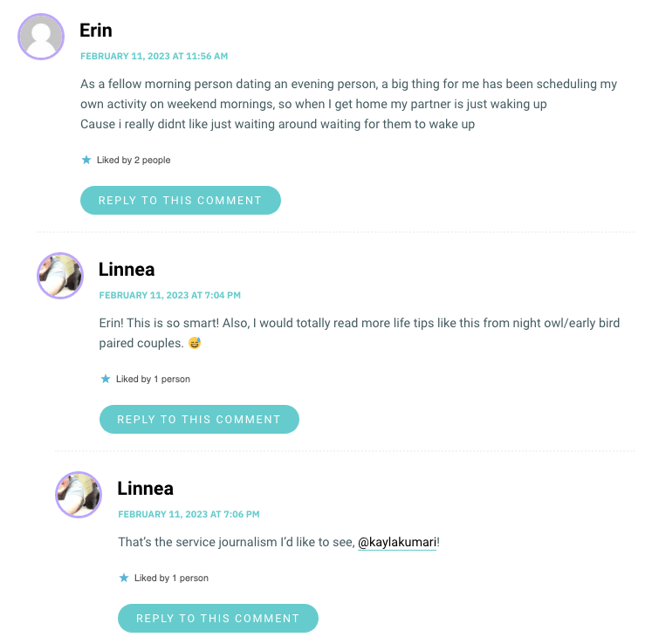Open the 7:06 PM comment timestamp link
Screen dimensions: 652x644
[189, 515]
